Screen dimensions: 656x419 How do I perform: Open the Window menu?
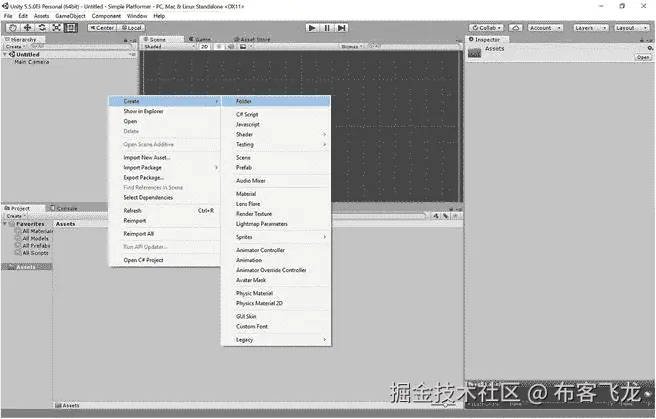coord(137,16)
